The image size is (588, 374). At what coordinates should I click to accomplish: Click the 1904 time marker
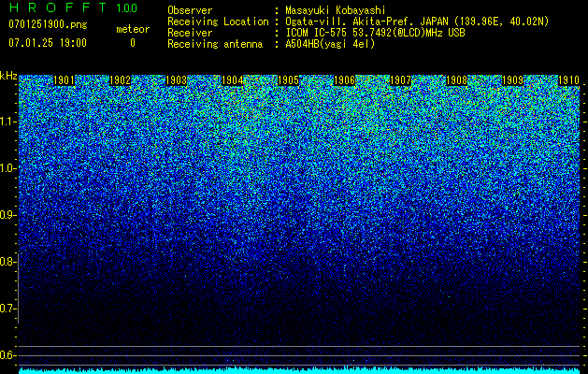point(232,80)
